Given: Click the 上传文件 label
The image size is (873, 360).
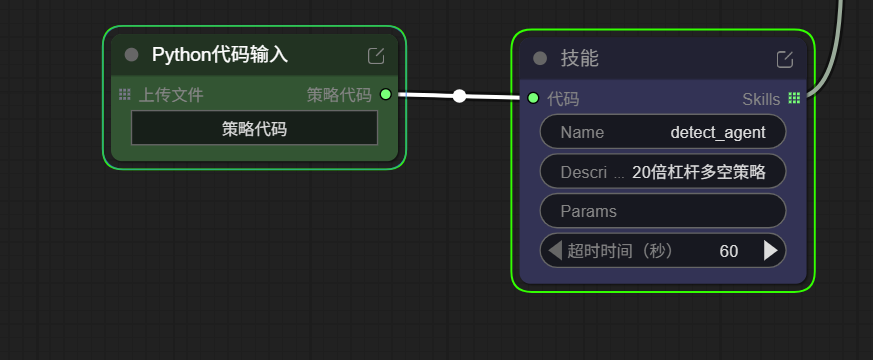Looking at the screenshot, I should 171,95.
